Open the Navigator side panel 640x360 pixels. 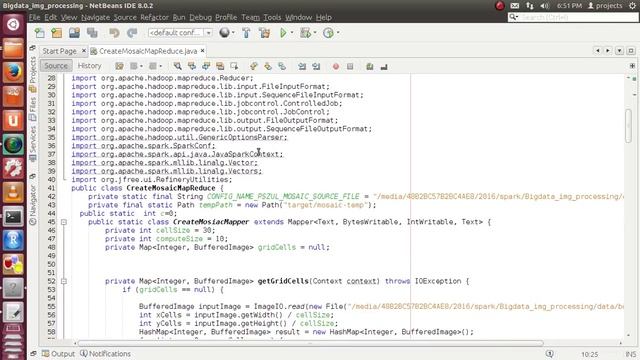click(33, 204)
